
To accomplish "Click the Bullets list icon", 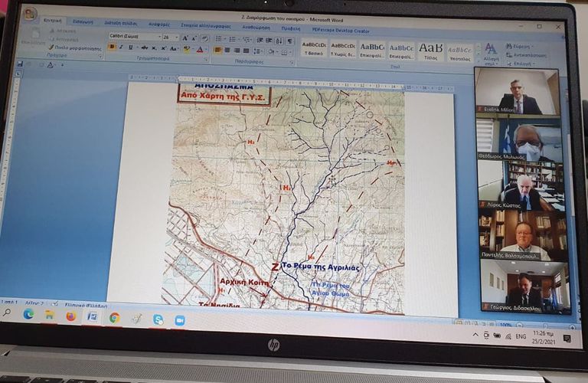I will coord(219,39).
